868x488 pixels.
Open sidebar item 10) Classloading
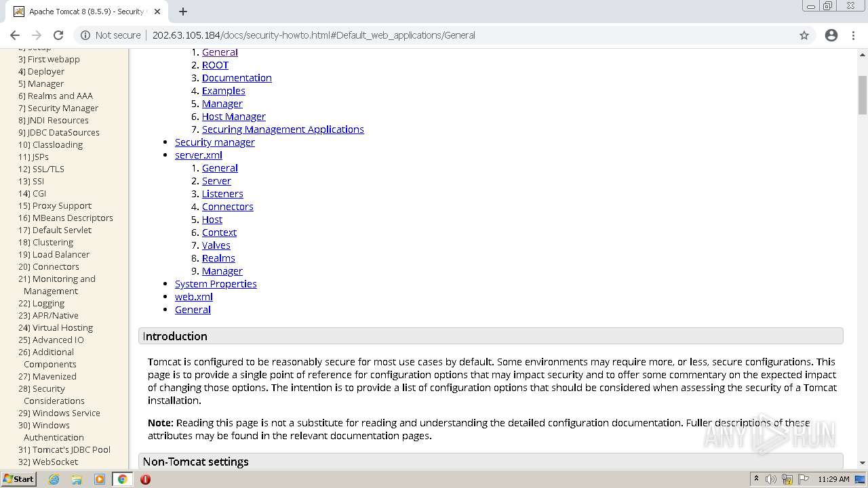[50, 145]
